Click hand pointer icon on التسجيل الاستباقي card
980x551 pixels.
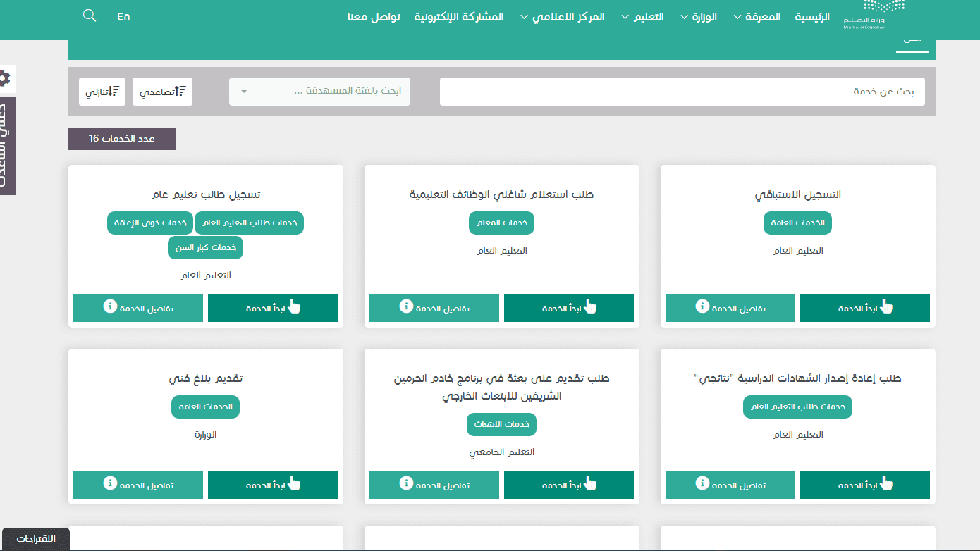tap(887, 307)
